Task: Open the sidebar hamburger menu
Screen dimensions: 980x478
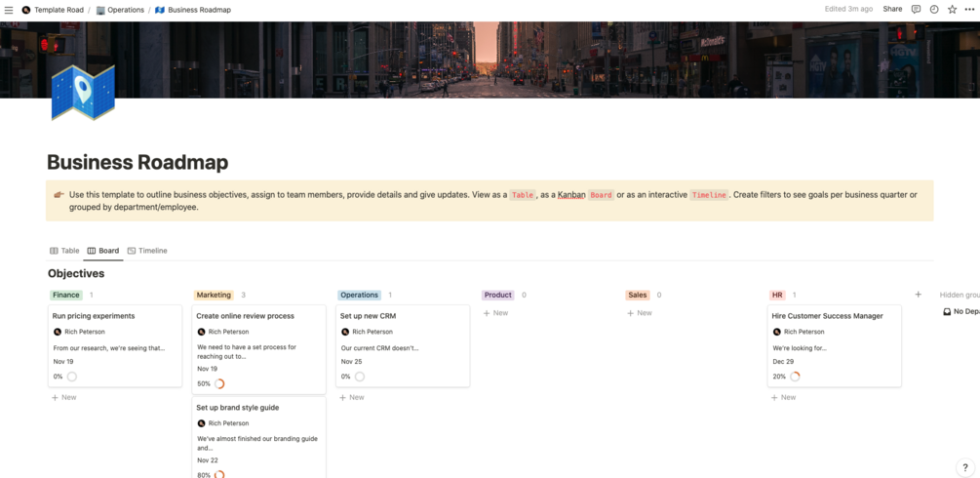Action: 9,10
